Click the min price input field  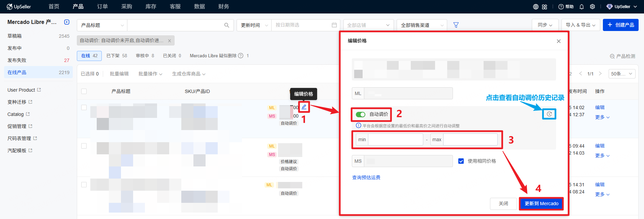pyautogui.click(x=395, y=139)
